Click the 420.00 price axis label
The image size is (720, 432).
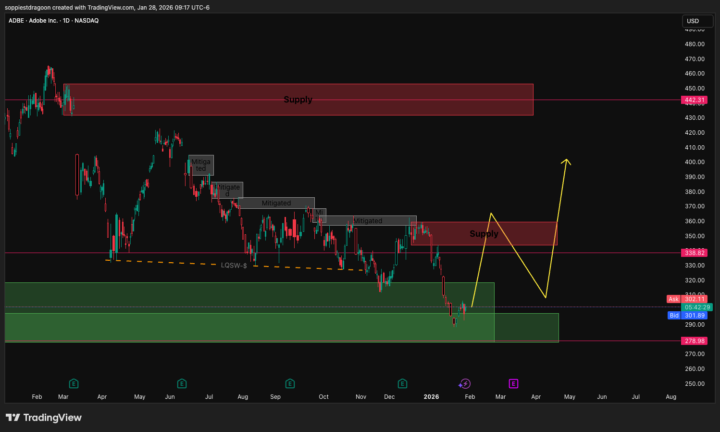click(x=694, y=132)
